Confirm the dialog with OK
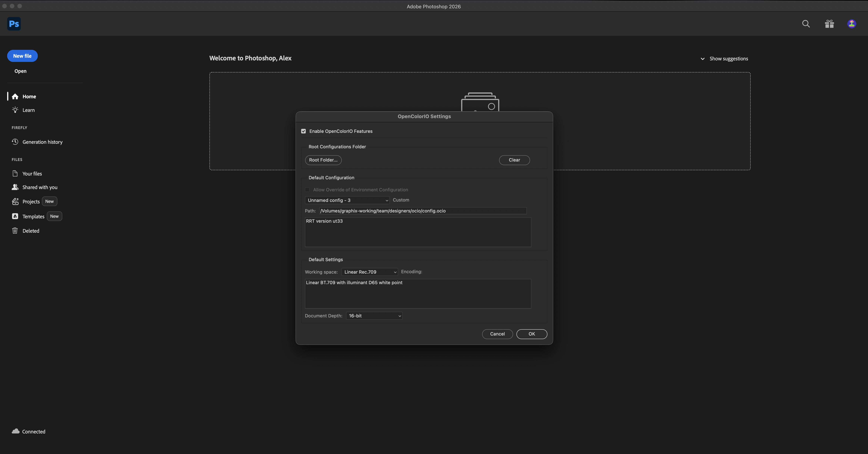This screenshot has width=868, height=454. pyautogui.click(x=532, y=334)
